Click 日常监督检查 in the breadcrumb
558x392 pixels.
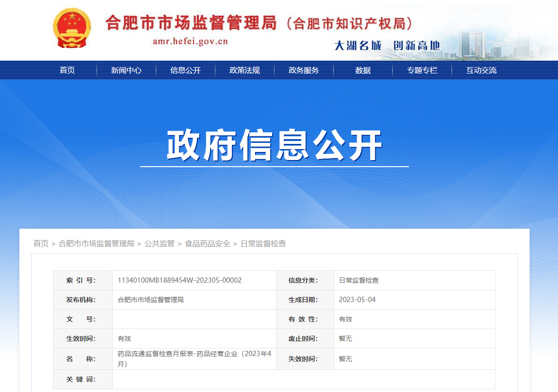coord(264,243)
